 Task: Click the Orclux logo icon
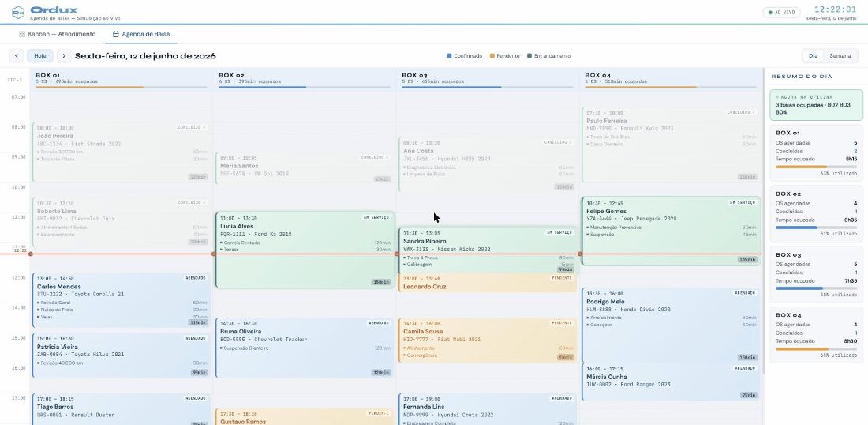click(x=18, y=12)
